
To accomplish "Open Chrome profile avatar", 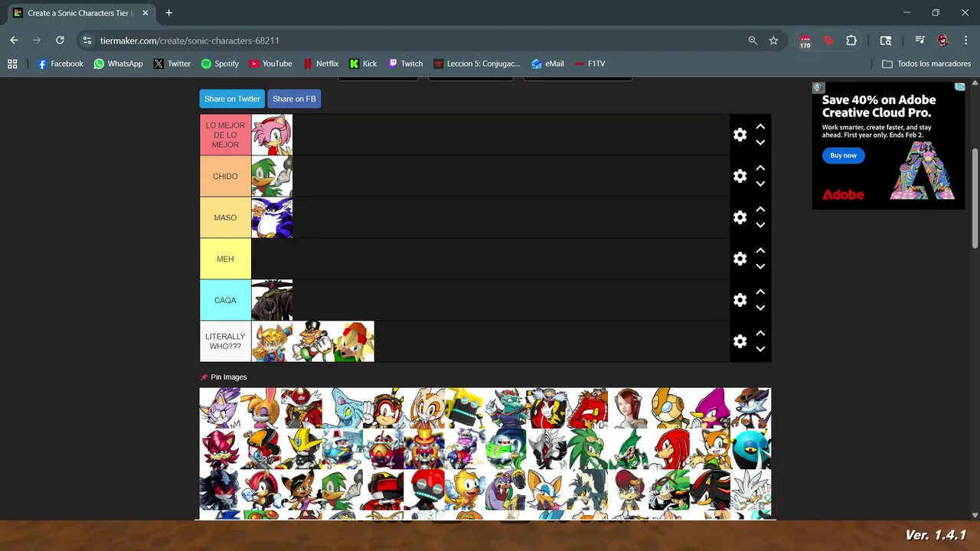I will tap(942, 41).
